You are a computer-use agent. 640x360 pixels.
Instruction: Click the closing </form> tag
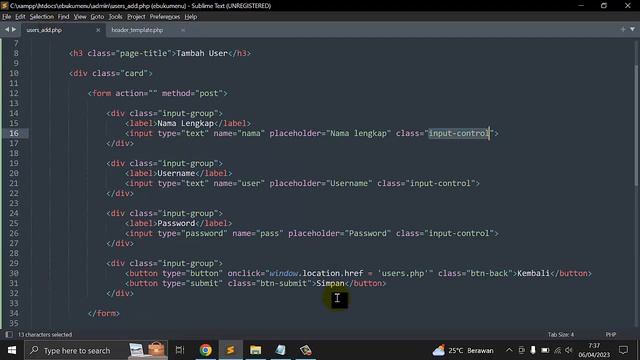(104, 313)
